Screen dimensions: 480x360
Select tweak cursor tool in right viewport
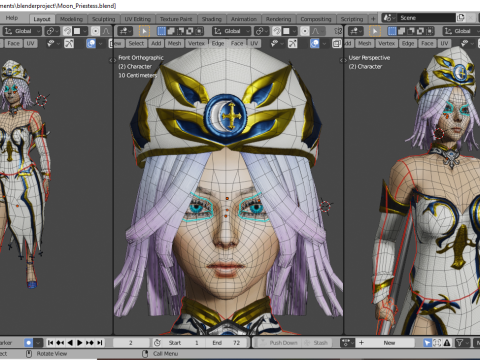(x=375, y=31)
